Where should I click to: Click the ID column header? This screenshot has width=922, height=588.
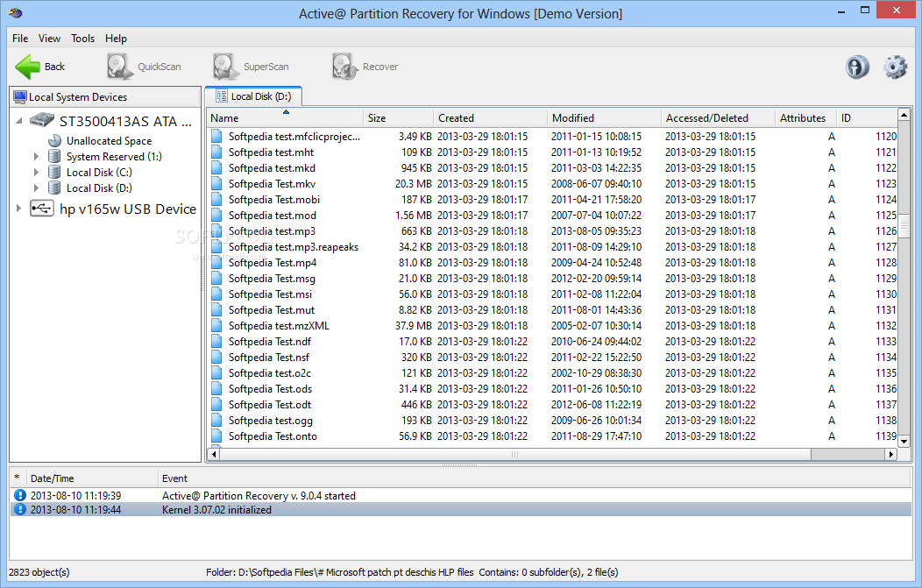[868, 117]
